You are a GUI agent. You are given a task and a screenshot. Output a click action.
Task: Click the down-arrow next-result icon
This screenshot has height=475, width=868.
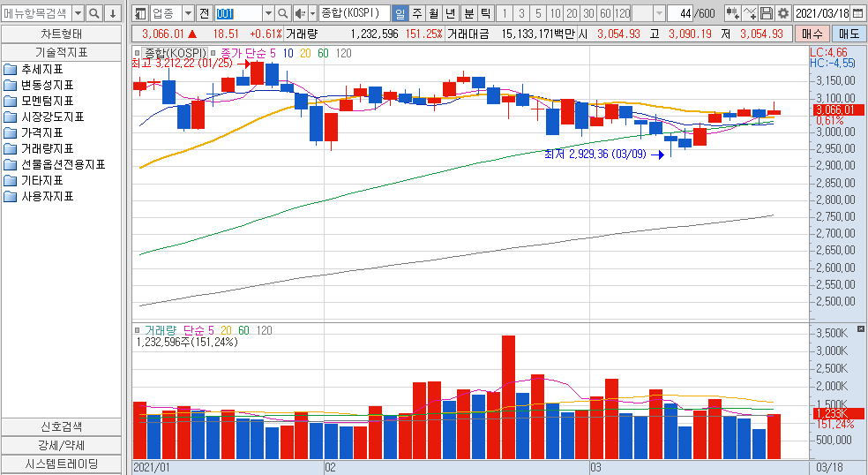[113, 13]
